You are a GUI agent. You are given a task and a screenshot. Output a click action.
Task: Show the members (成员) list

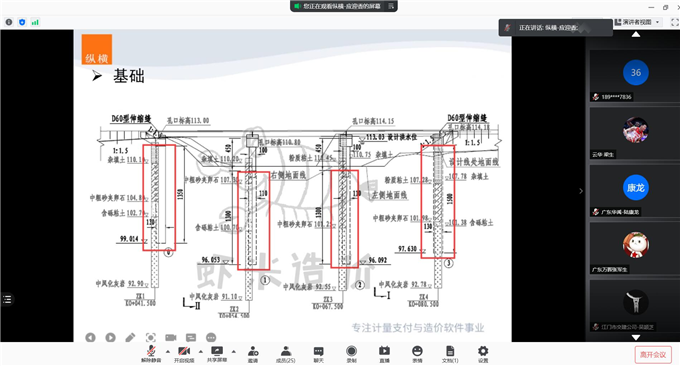(285, 354)
